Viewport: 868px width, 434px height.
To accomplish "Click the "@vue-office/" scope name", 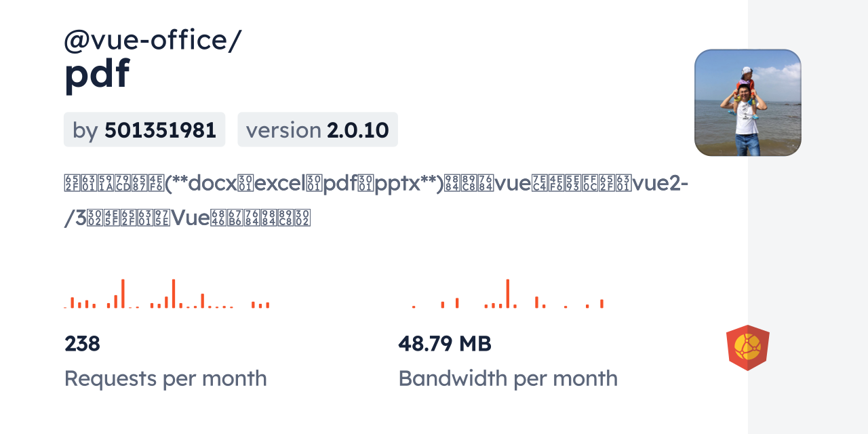I will click(153, 41).
